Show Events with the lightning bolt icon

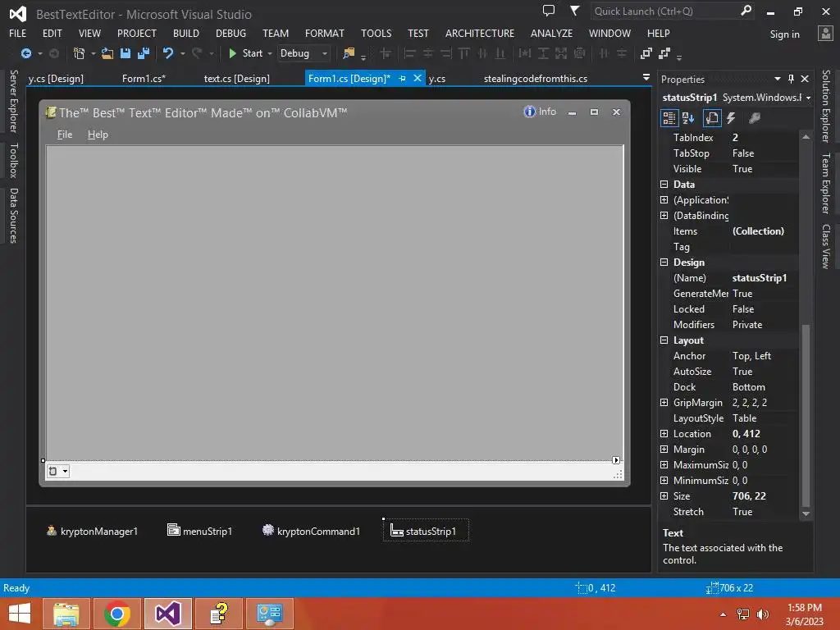point(731,118)
